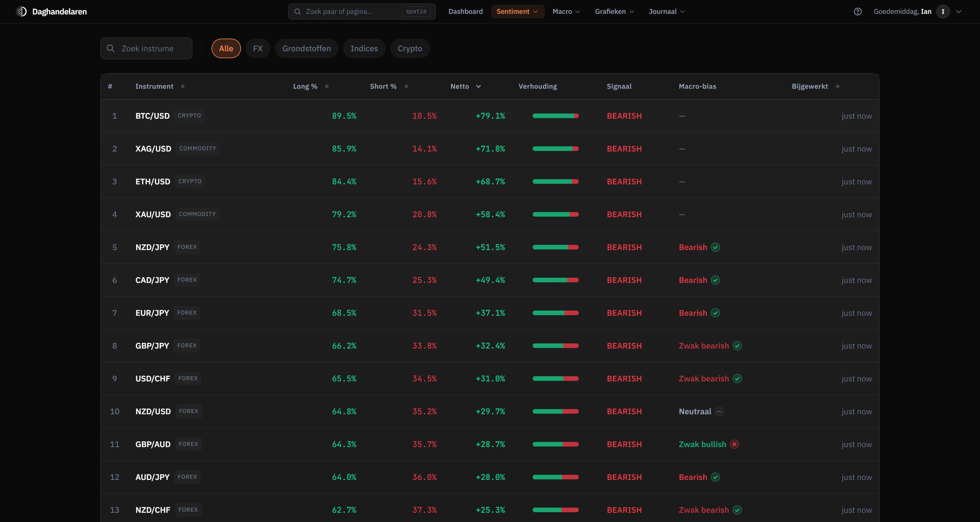Click the green check icon in GBP/JPY row

pos(737,346)
